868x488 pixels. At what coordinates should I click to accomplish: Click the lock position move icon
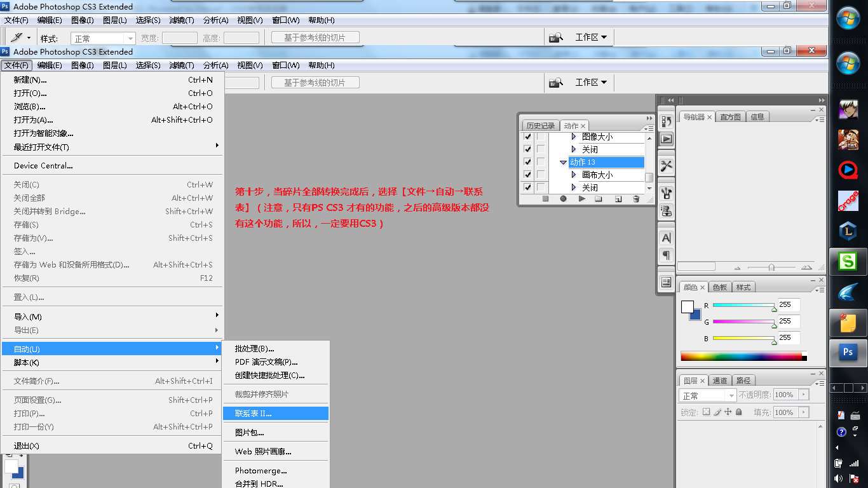(x=728, y=412)
